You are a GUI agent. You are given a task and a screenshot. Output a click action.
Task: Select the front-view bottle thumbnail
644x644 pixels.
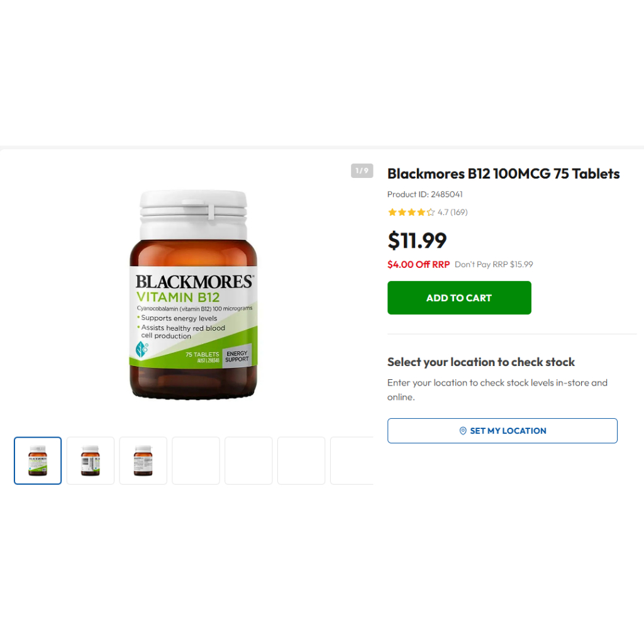coord(38,460)
